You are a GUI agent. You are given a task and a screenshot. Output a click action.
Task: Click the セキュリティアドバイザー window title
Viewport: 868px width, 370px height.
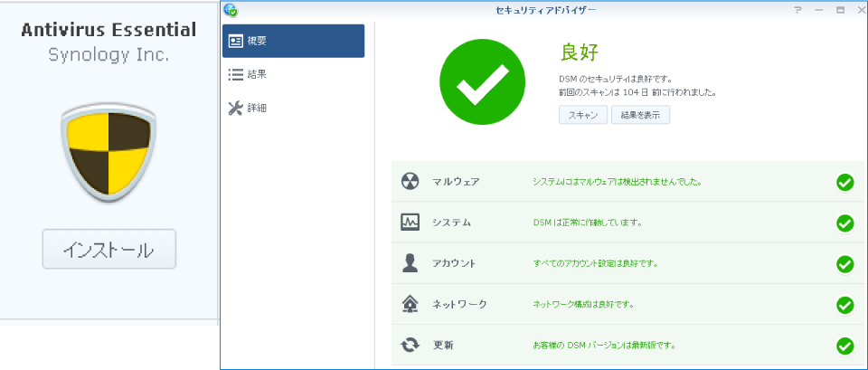tap(546, 10)
